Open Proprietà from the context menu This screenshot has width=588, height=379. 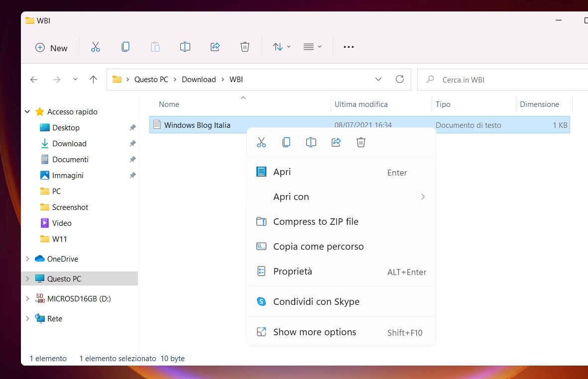(x=341, y=271)
